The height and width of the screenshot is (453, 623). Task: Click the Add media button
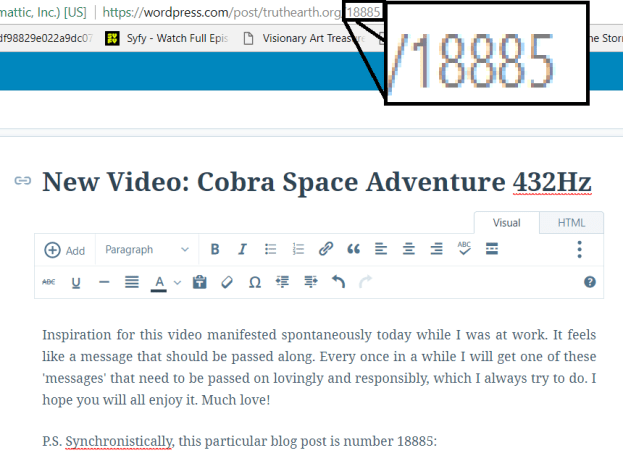[64, 250]
